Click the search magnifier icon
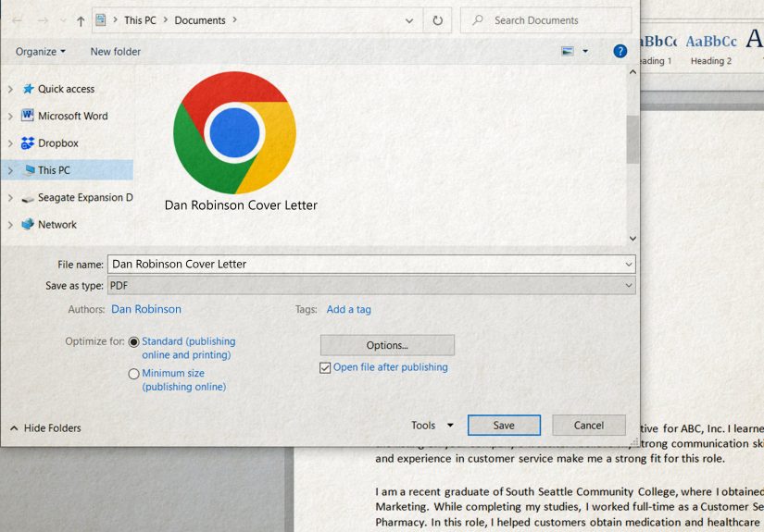 point(478,20)
